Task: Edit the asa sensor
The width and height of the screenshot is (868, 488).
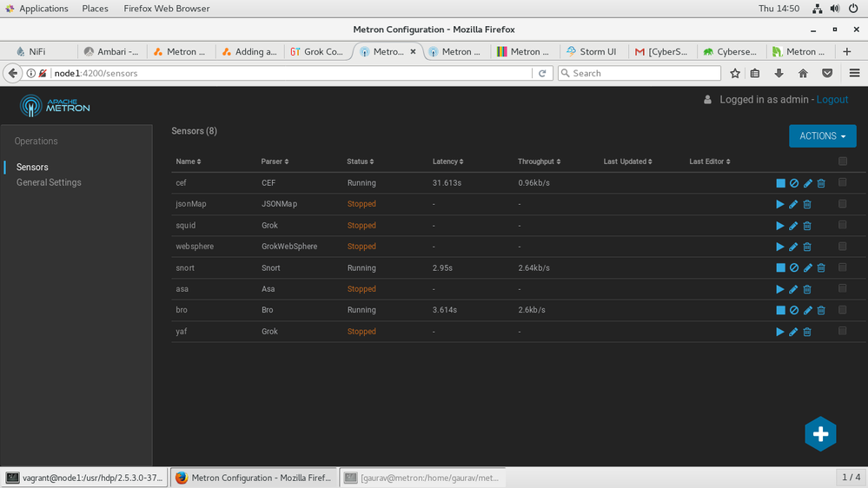Action: click(793, 289)
